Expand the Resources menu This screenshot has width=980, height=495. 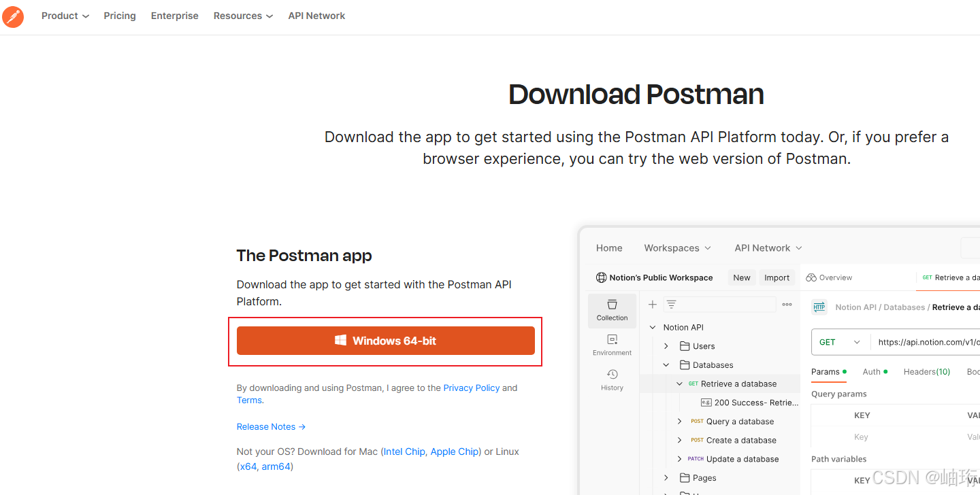243,16
